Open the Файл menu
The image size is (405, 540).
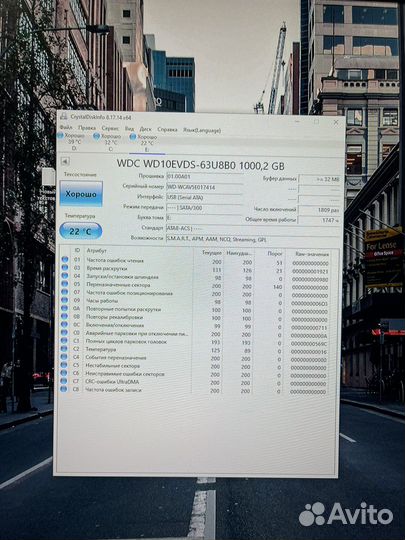[66, 128]
